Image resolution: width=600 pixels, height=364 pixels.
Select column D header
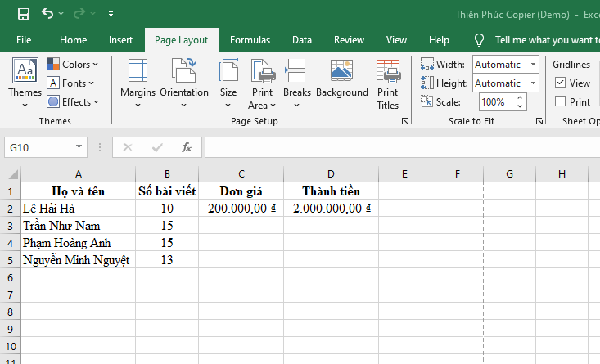point(331,174)
